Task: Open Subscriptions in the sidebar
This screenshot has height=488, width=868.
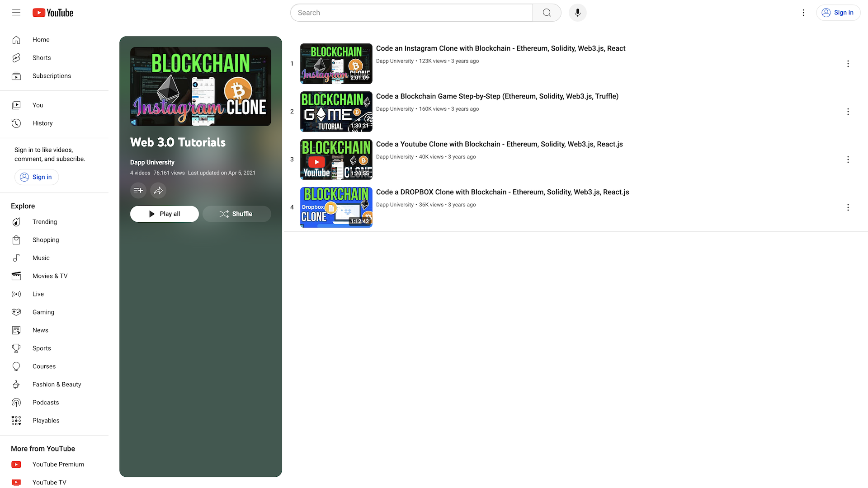Action: 54,76
